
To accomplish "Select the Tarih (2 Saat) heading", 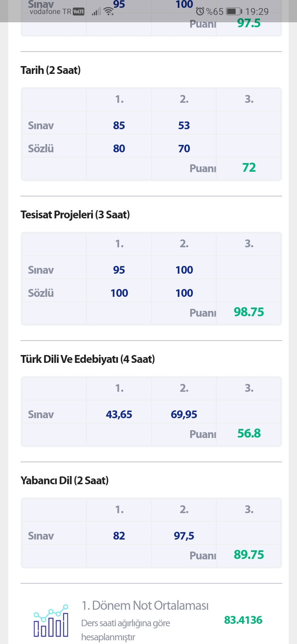I will (51, 70).
